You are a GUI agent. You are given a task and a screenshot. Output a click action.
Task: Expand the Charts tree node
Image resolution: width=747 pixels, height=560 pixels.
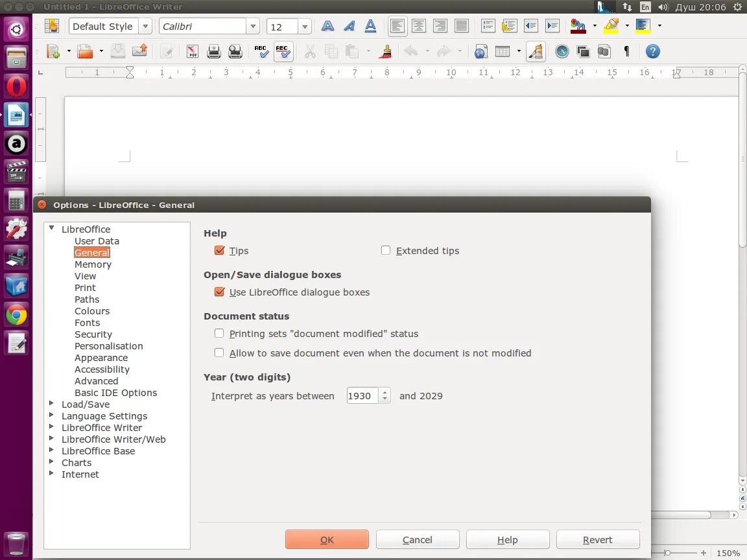coord(51,461)
